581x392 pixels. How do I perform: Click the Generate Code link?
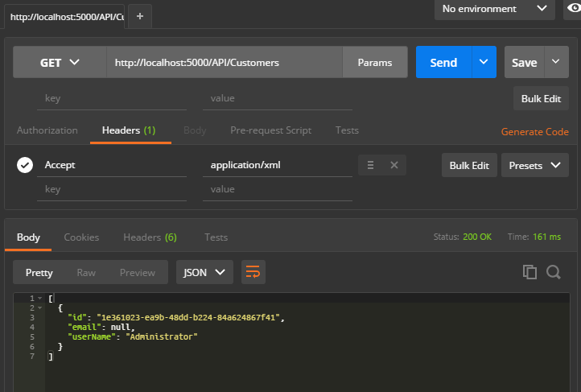[534, 132]
